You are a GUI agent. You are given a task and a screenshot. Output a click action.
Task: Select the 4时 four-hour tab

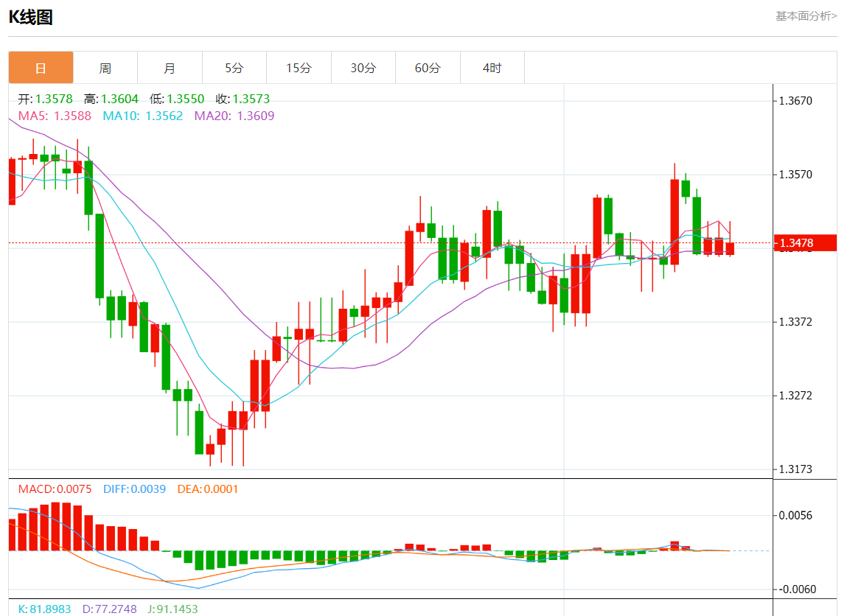tap(492, 68)
